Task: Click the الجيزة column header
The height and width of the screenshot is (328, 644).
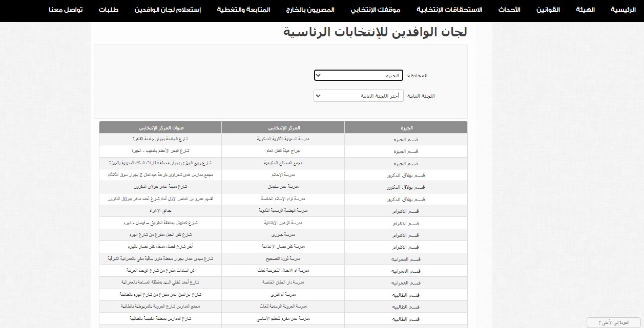Action: click(406, 127)
